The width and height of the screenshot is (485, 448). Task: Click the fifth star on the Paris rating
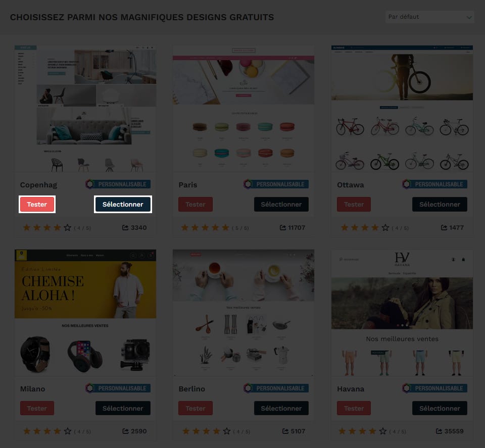click(x=225, y=228)
